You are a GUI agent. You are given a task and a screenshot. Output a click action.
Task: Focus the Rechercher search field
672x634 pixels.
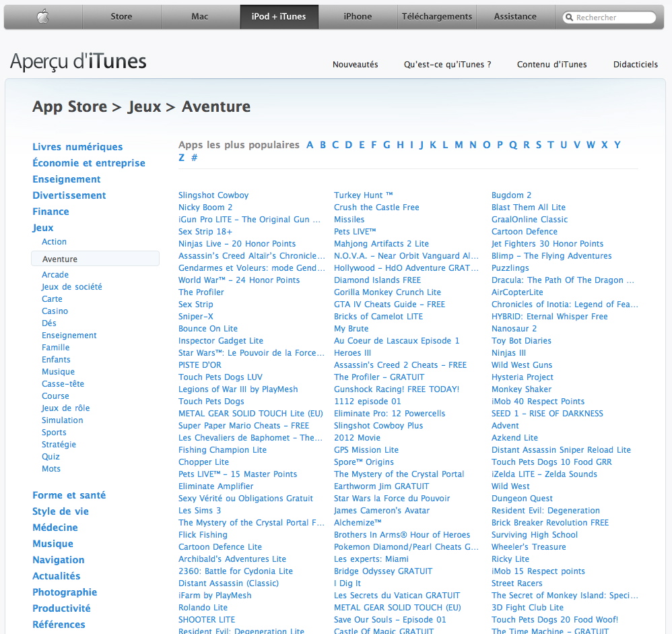[x=609, y=17]
